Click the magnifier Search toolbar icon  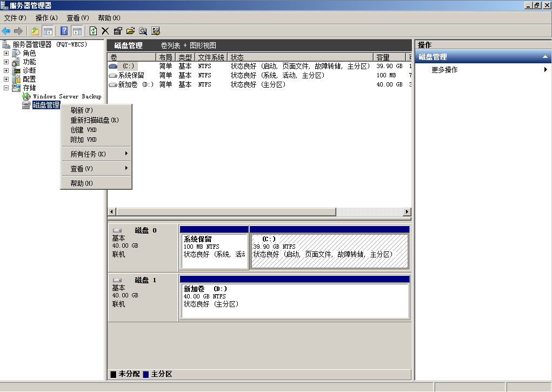click(143, 31)
